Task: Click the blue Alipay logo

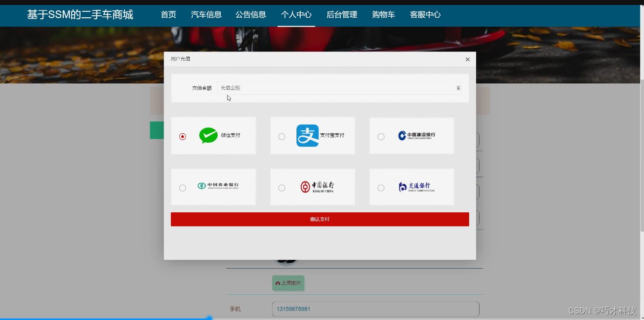Action: [x=307, y=135]
